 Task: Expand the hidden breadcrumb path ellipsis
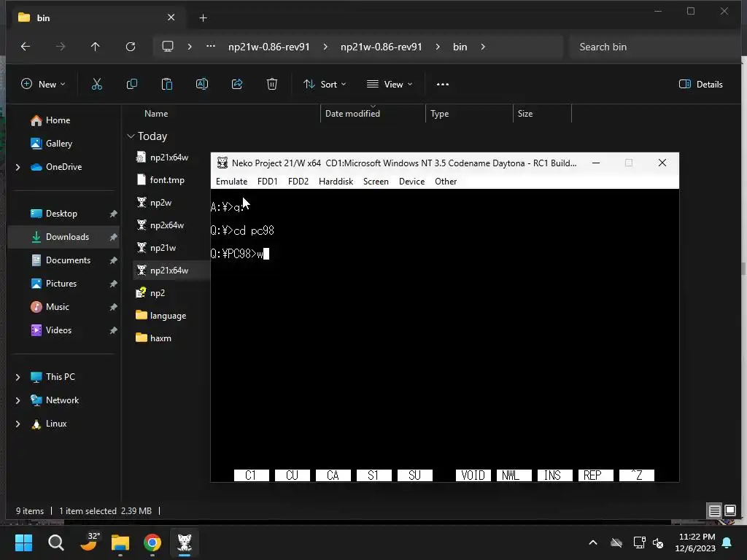pos(211,47)
